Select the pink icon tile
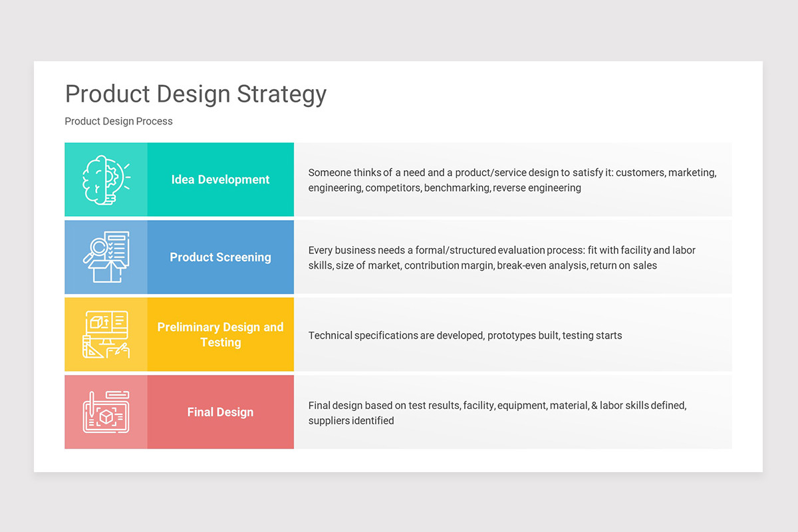Screen dimensions: 798x532 pos(106,412)
